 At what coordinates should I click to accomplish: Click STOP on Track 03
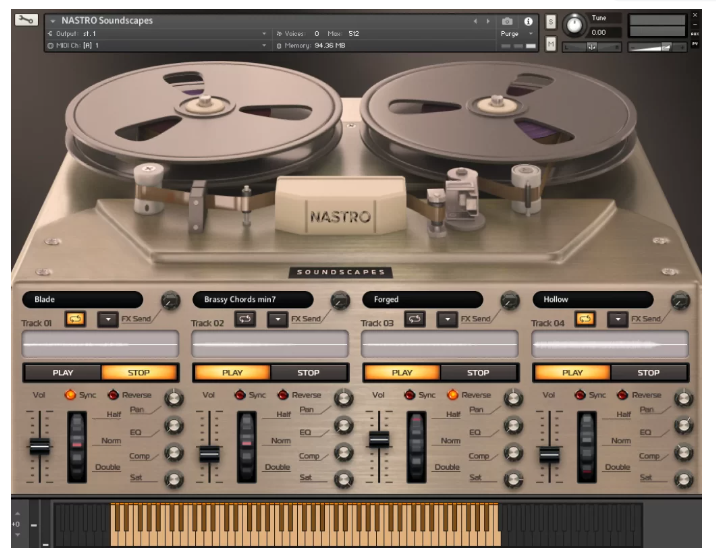point(478,373)
